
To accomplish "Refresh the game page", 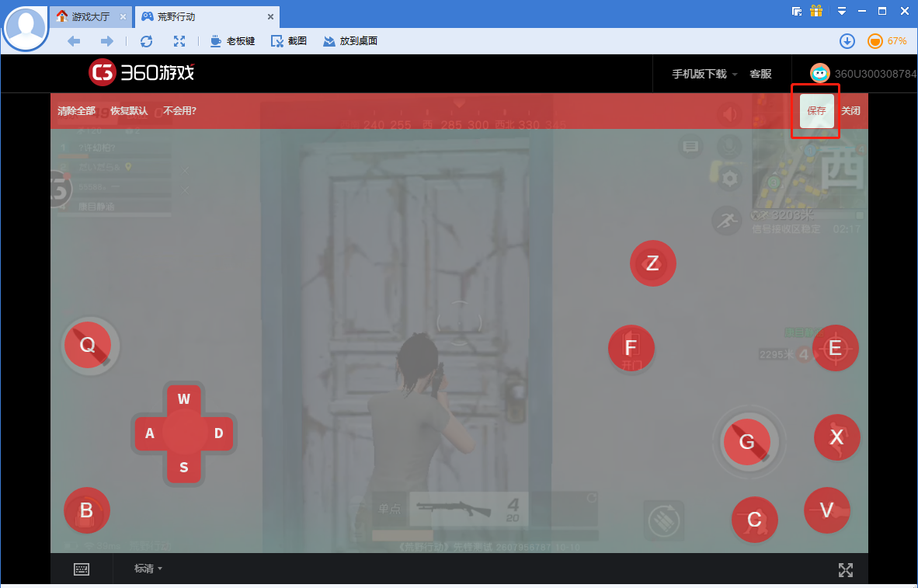I will [146, 41].
